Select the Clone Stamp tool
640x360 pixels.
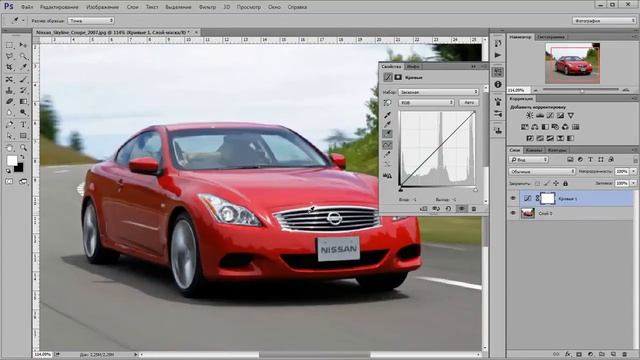tap(9, 90)
